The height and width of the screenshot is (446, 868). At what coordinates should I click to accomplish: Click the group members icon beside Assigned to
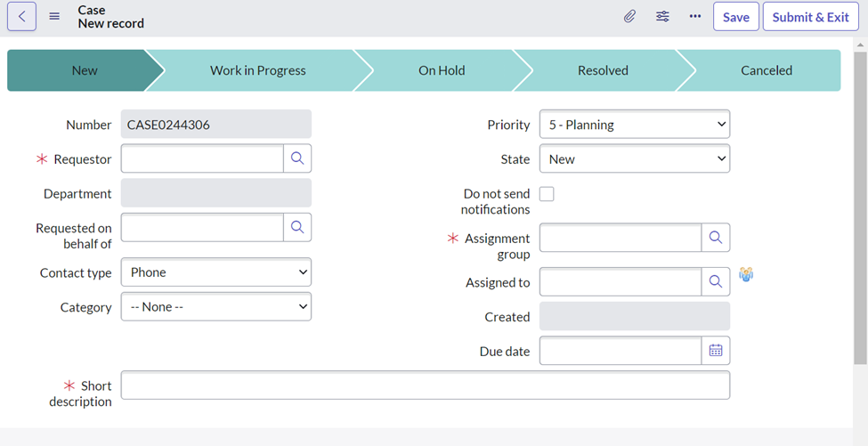pyautogui.click(x=746, y=274)
